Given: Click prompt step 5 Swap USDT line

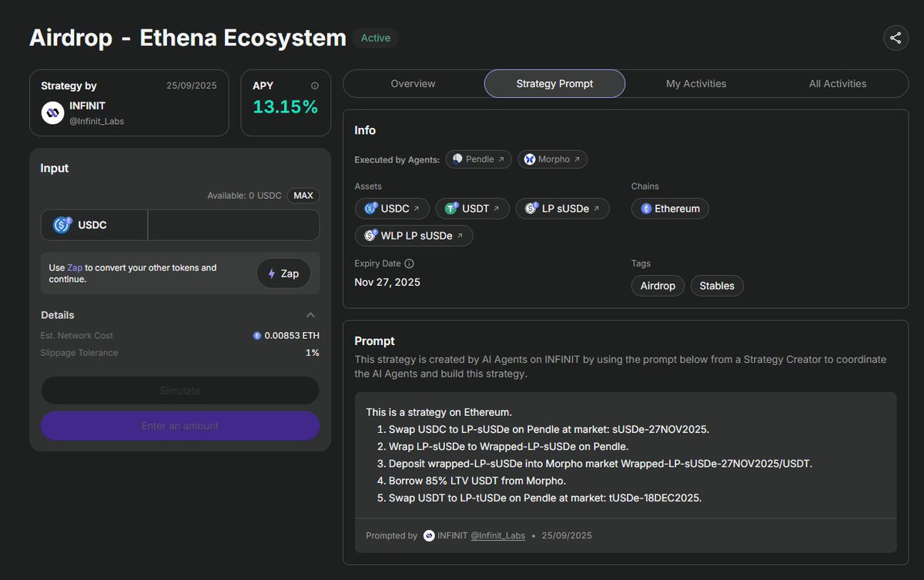Looking at the screenshot, I should [539, 498].
